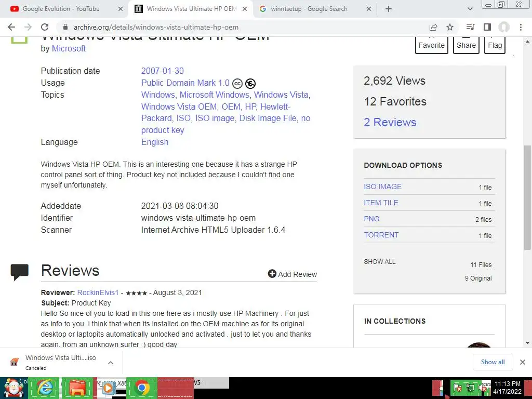Close the Windows Vista Ultimate tab

coord(245,9)
